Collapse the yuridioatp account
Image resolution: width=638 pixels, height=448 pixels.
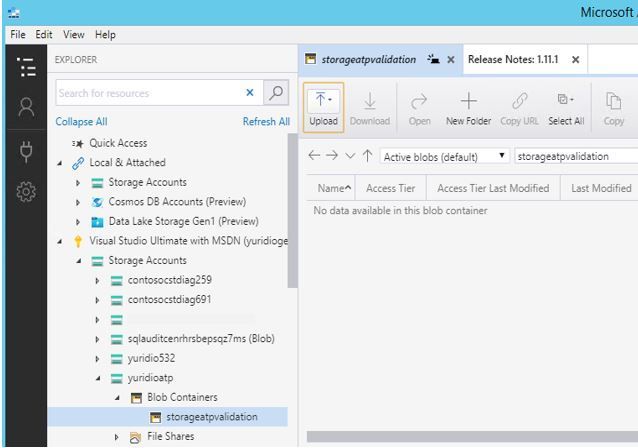coord(98,378)
